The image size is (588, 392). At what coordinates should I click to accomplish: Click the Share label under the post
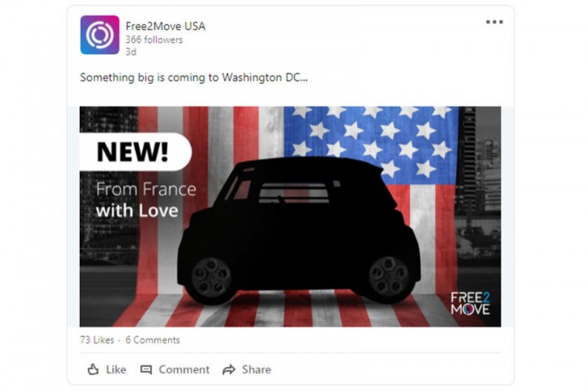256,369
